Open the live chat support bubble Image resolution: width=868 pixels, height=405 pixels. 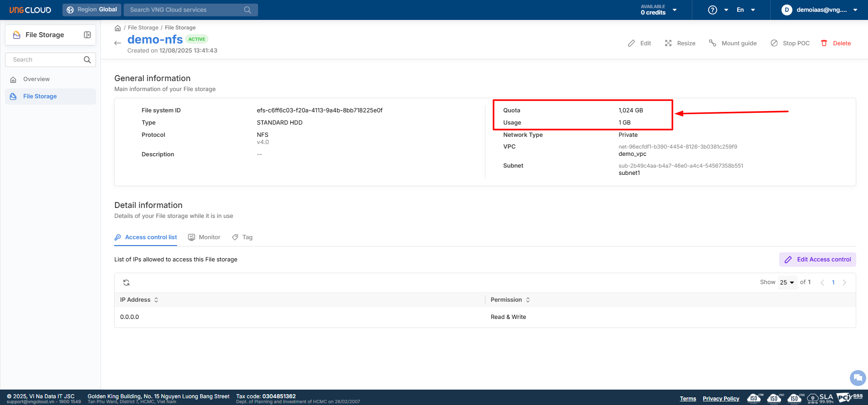click(857, 377)
